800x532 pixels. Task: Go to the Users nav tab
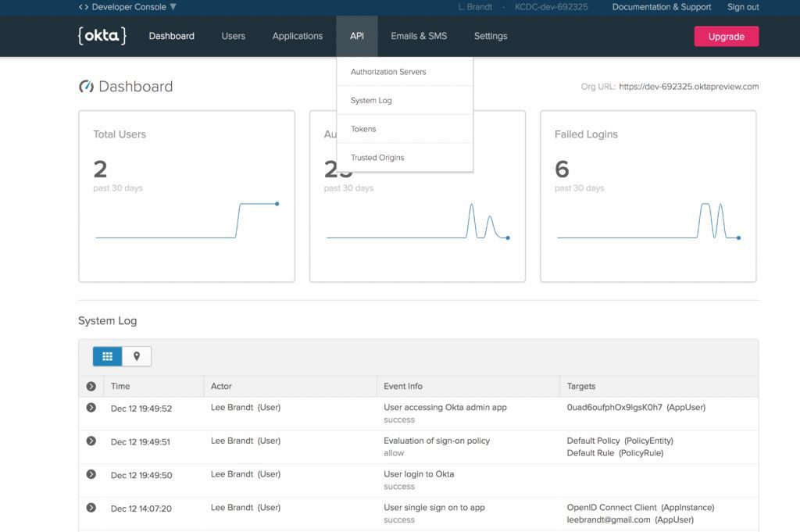[x=233, y=36]
